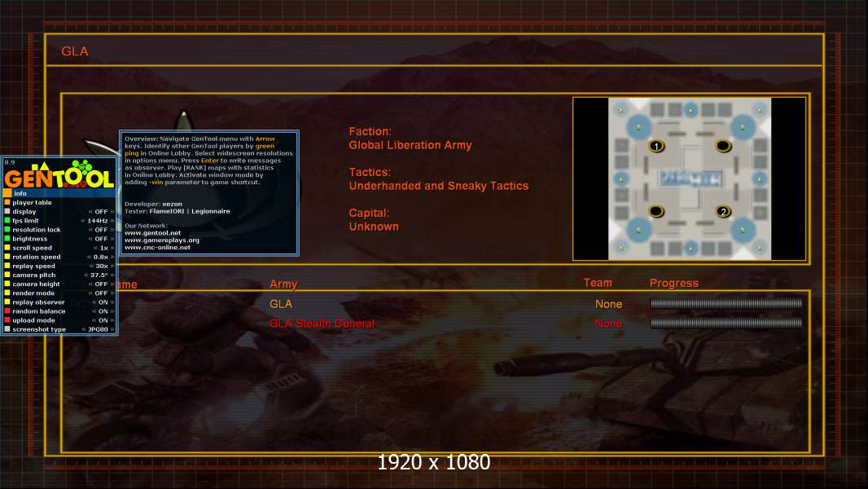Viewport: 868px width, 489px height.
Task: Click the yellow square beside replay speed
Action: click(x=7, y=266)
